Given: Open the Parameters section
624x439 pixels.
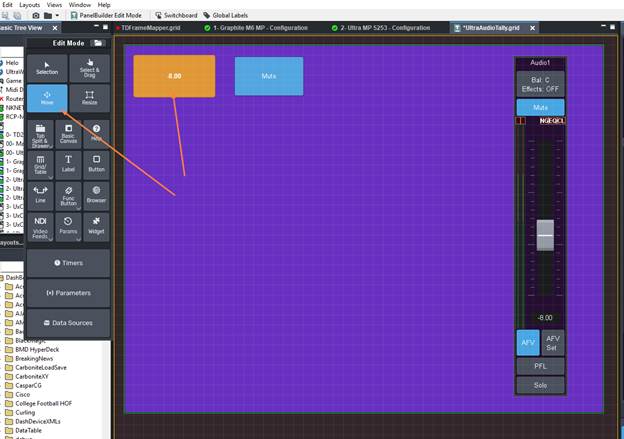Looking at the screenshot, I should [68, 293].
